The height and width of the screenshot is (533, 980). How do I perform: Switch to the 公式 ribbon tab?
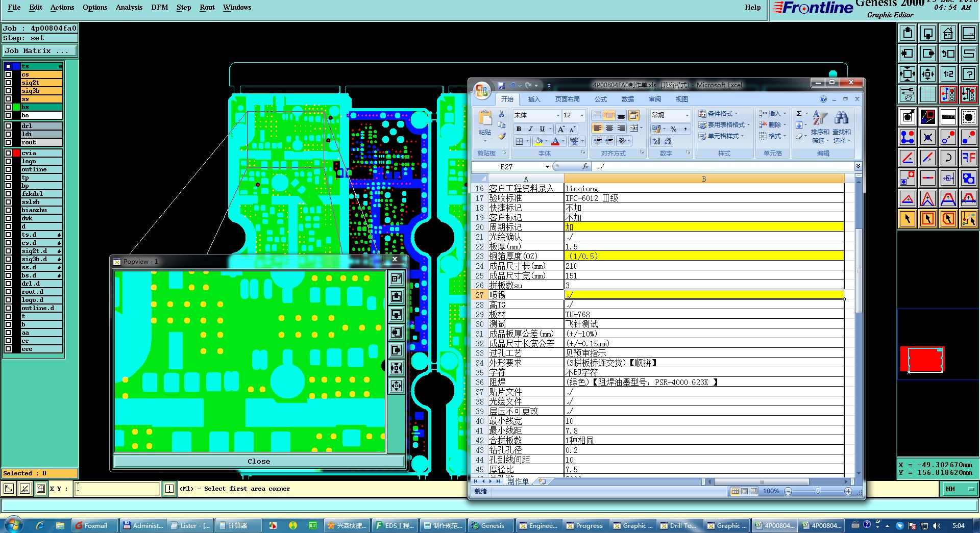(x=601, y=99)
